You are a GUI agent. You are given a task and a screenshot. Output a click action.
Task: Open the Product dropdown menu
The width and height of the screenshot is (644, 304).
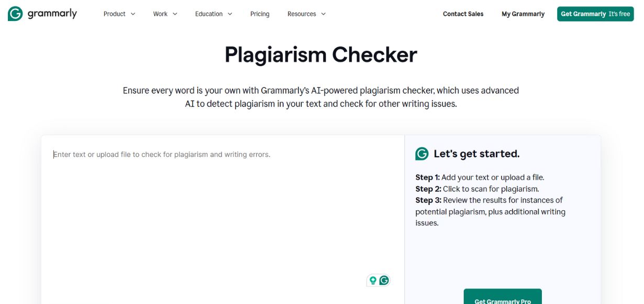[115, 14]
